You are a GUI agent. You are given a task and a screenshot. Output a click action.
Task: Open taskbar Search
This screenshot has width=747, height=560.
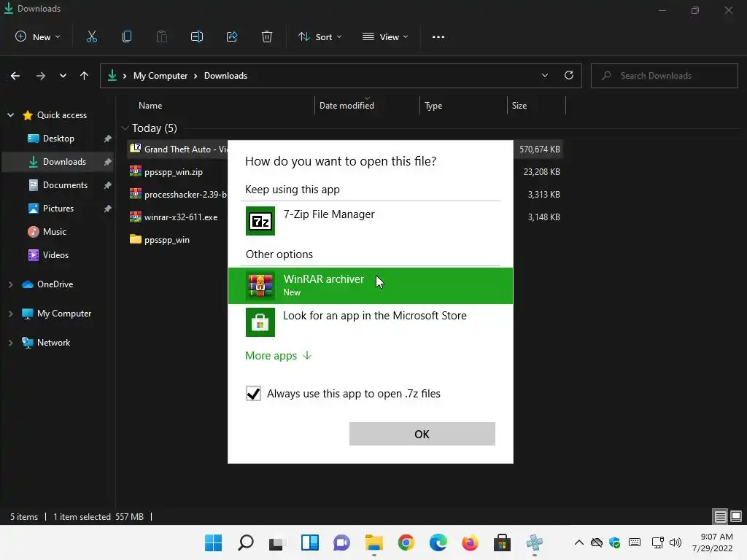pos(245,542)
